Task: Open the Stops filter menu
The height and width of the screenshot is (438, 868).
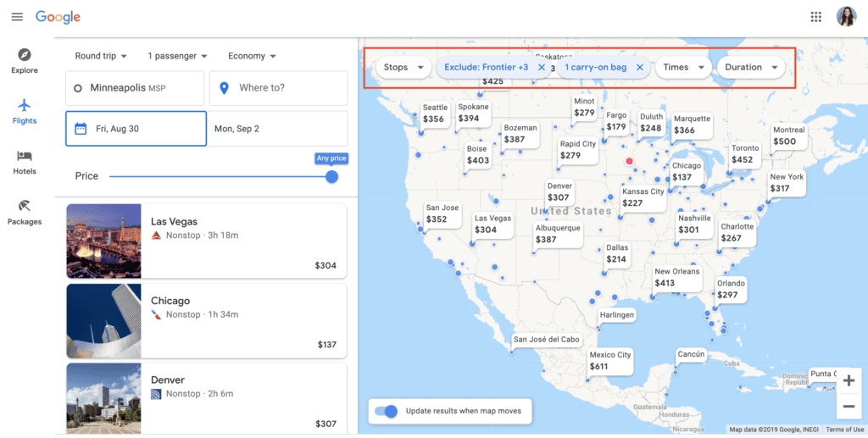Action: coord(403,67)
